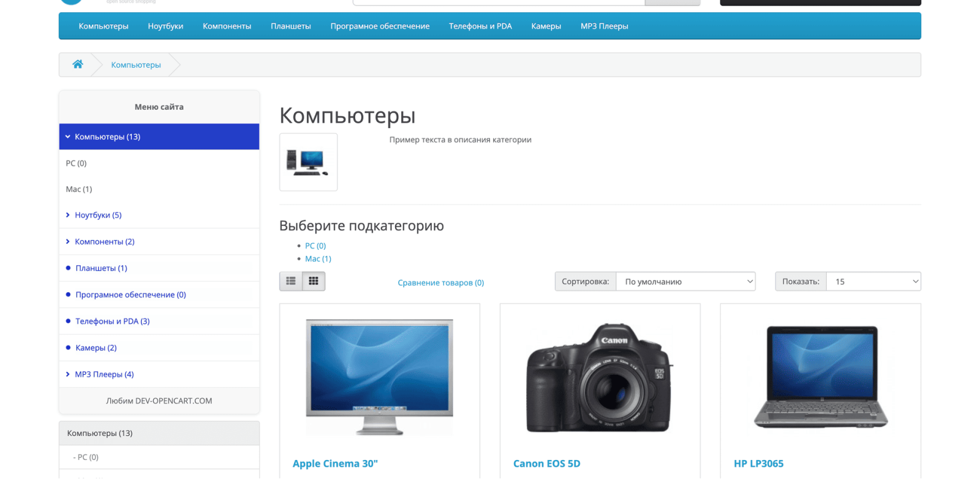Open Компоненты in top navigation bar
Image resolution: width=980 pixels, height=479 pixels.
(x=227, y=26)
